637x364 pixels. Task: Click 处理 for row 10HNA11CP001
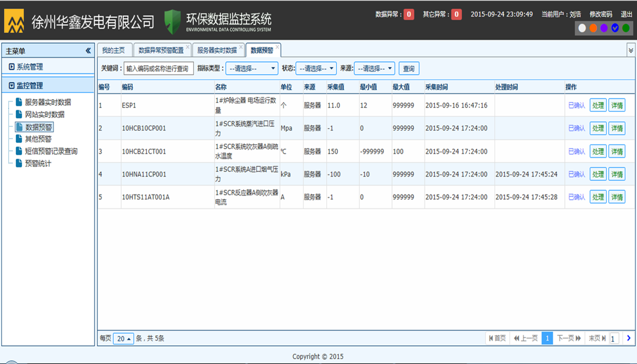point(598,174)
